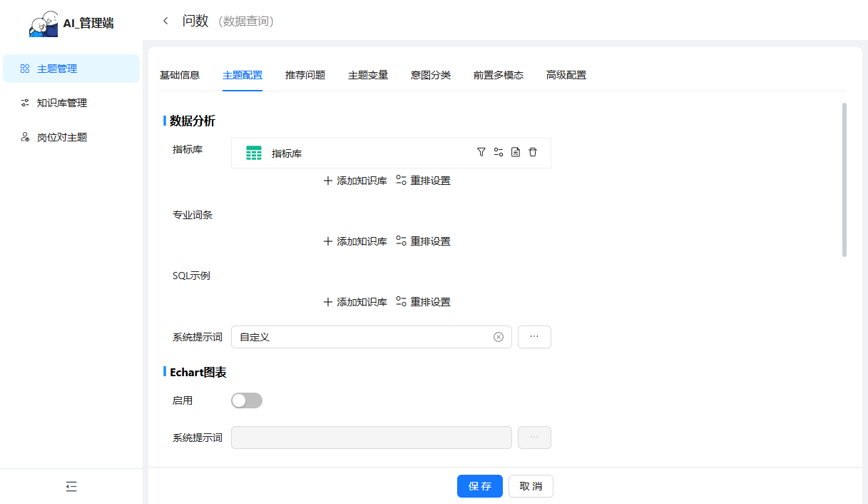
Task: Click the vertical scrollbar on the right
Action: coord(844,180)
